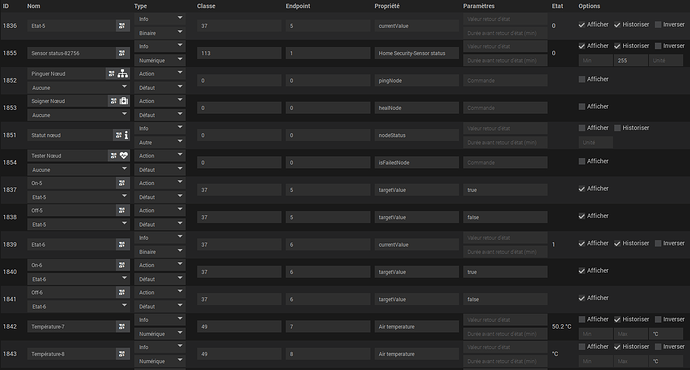Click the medkit icon beside Soigner Nœud
The width and height of the screenshot is (690, 370).
click(124, 101)
